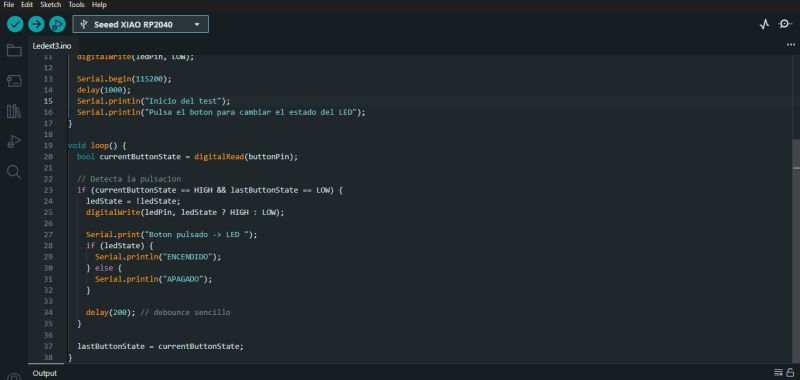Click on the delay(1000) line
Viewport: 800px width, 380px height.
[x=104, y=90]
